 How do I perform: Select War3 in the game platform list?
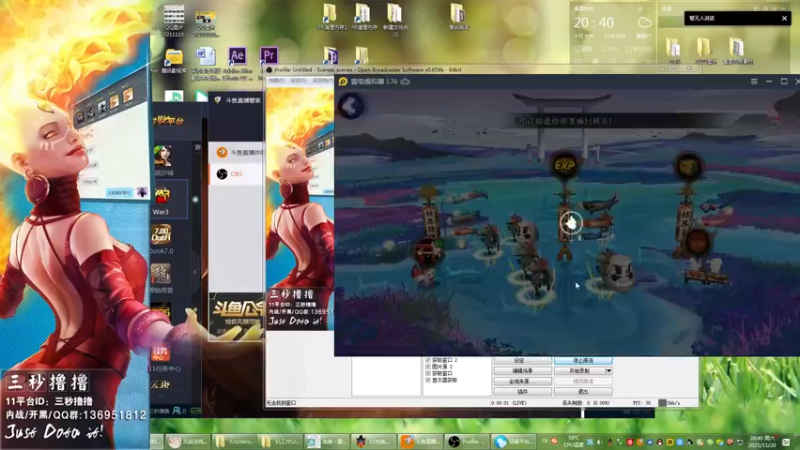170,201
